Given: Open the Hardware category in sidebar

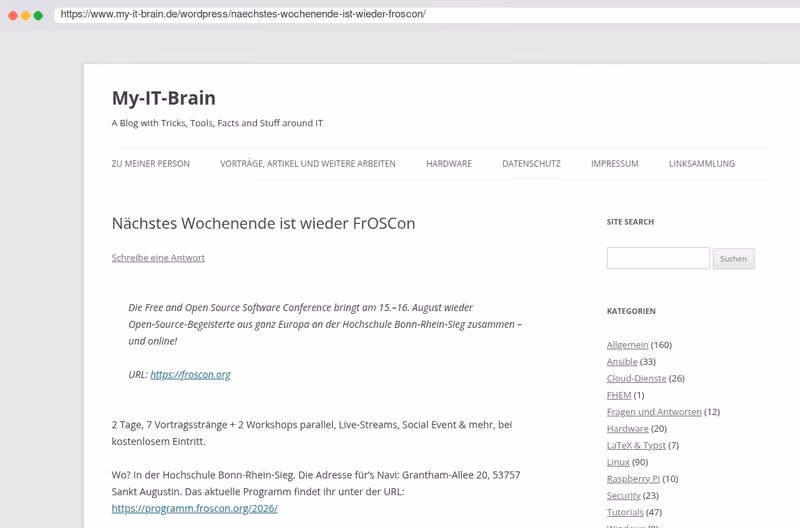Looking at the screenshot, I should (627, 429).
